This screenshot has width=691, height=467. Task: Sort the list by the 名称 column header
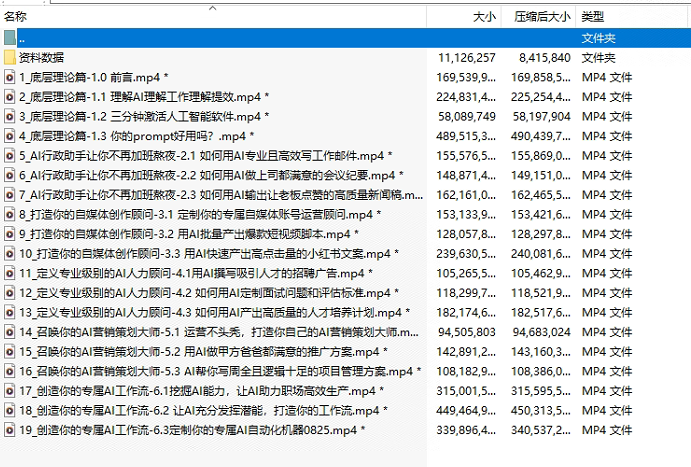[x=17, y=17]
